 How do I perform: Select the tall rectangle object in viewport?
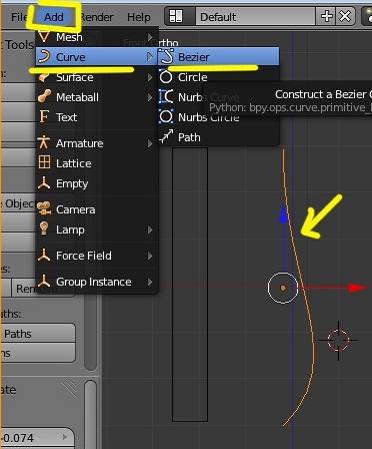[x=190, y=284]
